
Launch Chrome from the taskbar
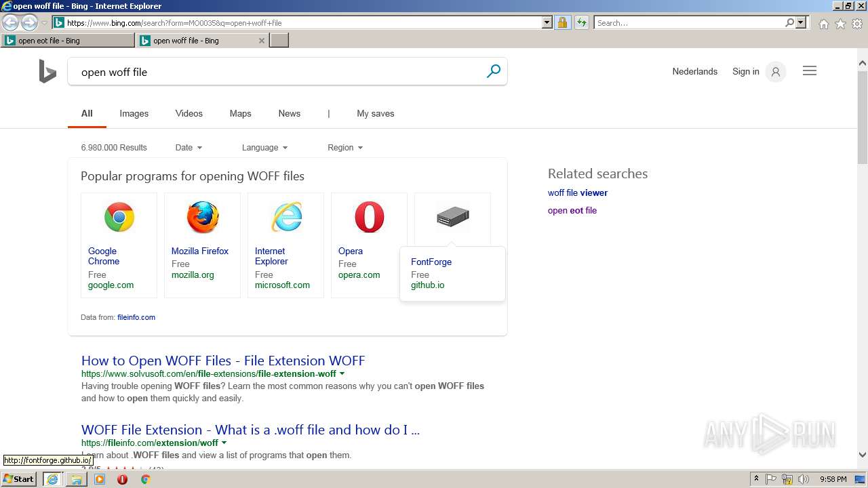[x=145, y=479]
